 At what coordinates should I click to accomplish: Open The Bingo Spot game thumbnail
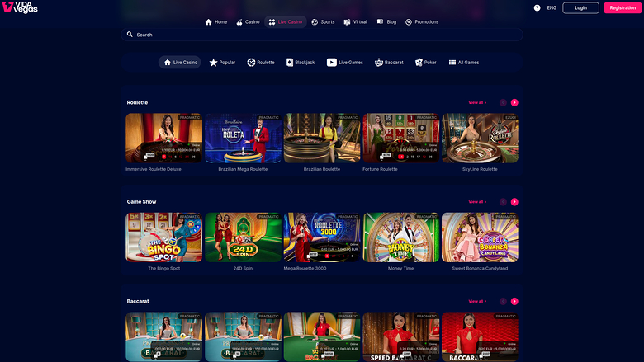(163, 237)
